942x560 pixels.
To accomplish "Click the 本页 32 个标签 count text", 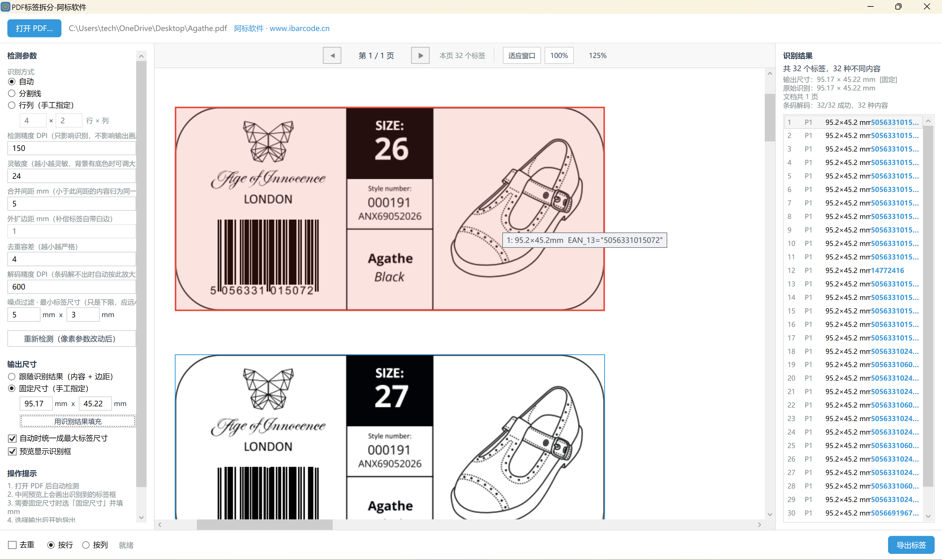I will pos(462,56).
